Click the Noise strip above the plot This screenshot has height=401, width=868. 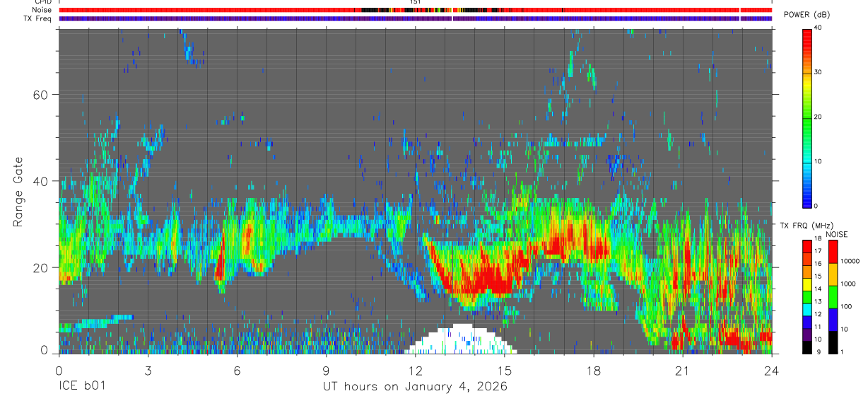415,10
